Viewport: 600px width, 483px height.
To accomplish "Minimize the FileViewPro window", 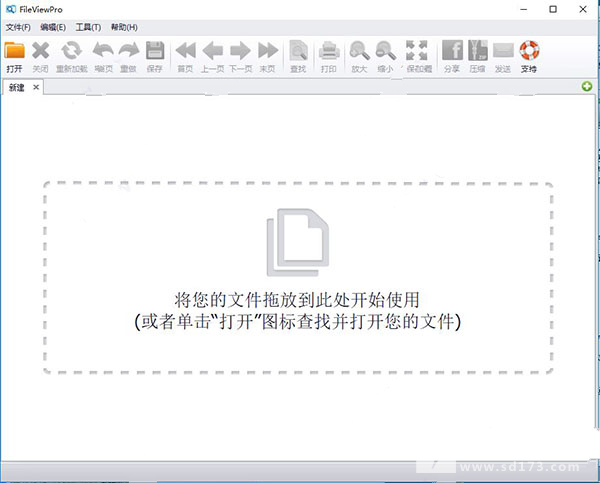I will pos(524,9).
